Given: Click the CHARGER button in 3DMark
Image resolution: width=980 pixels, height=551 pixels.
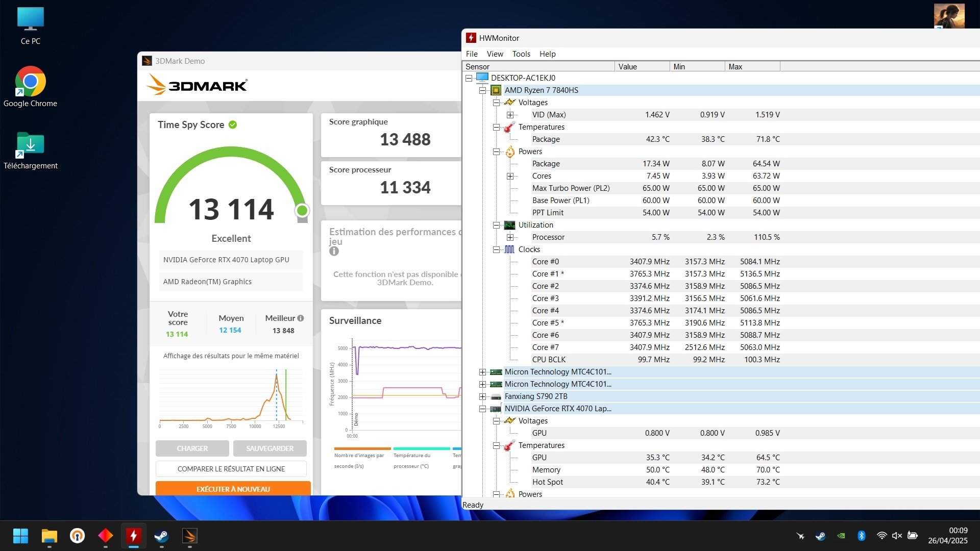Looking at the screenshot, I should 192,448.
